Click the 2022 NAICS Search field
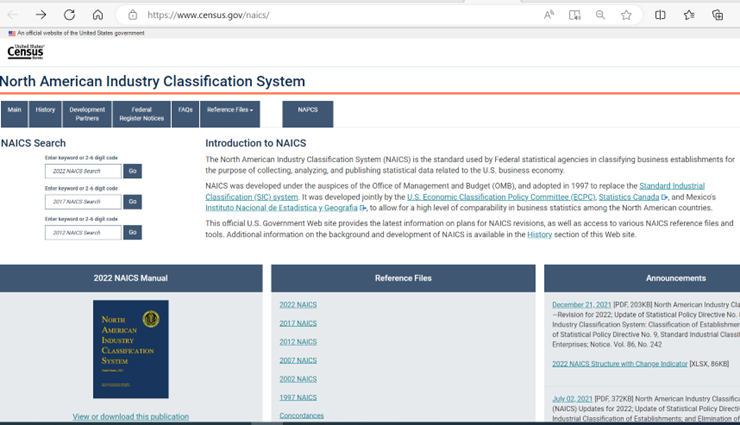 (83, 171)
